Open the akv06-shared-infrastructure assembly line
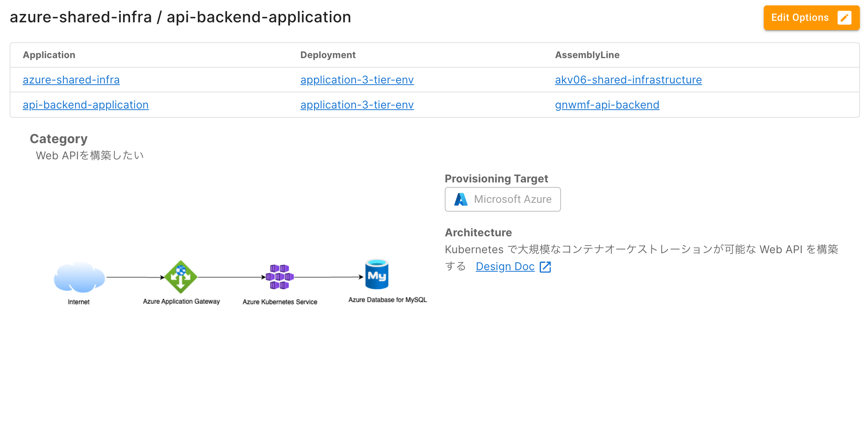This screenshot has height=421, width=868. (628, 80)
